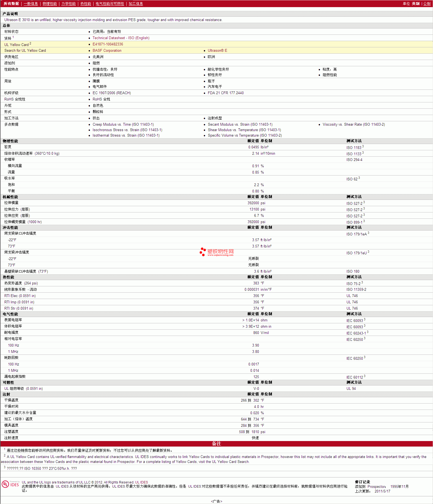Search yellow card for Ultrason® E
Viewport: 433px width, 504px height.
[x=217, y=50]
